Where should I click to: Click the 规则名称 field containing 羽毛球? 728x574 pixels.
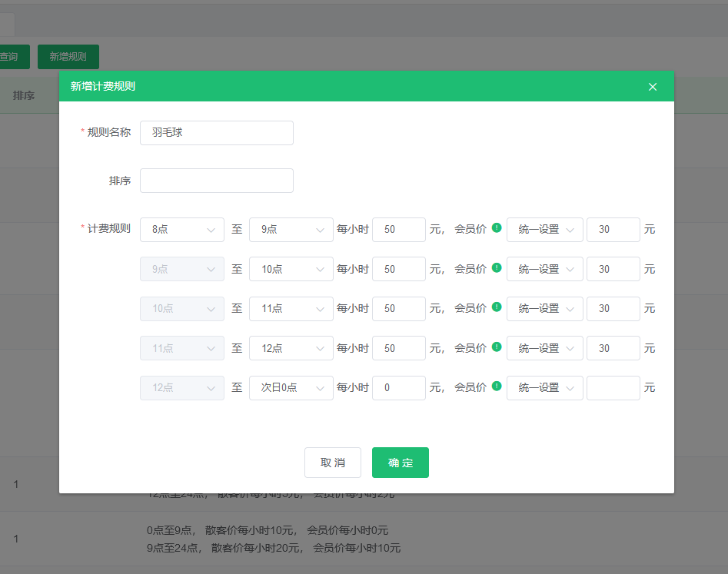[x=217, y=133]
